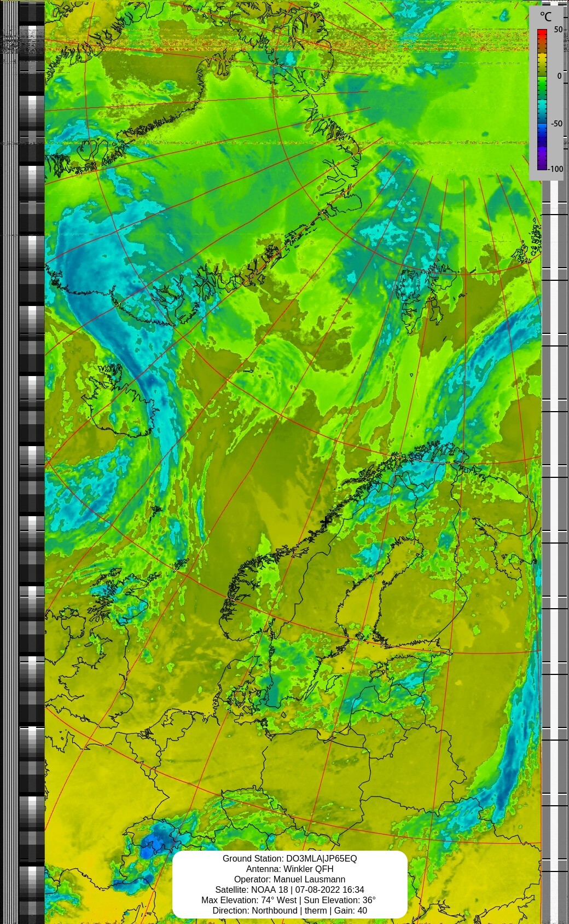Click the grayscale telemetry strip on left edge
The image size is (569, 924).
[x=31, y=462]
